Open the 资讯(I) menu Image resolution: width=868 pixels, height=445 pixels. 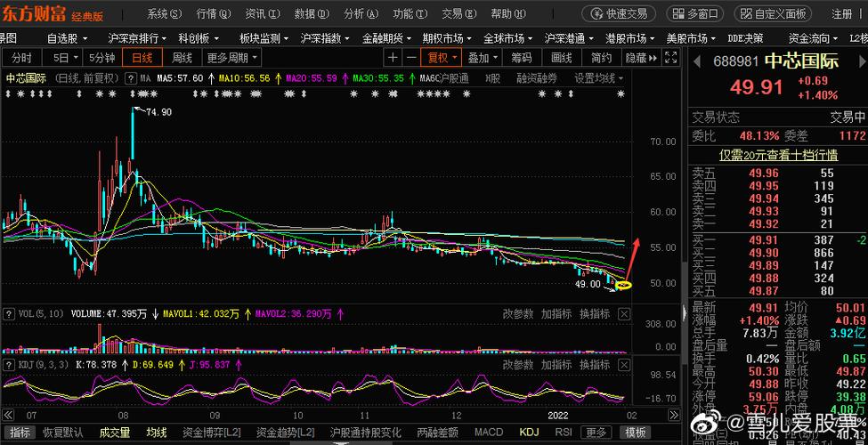point(263,13)
